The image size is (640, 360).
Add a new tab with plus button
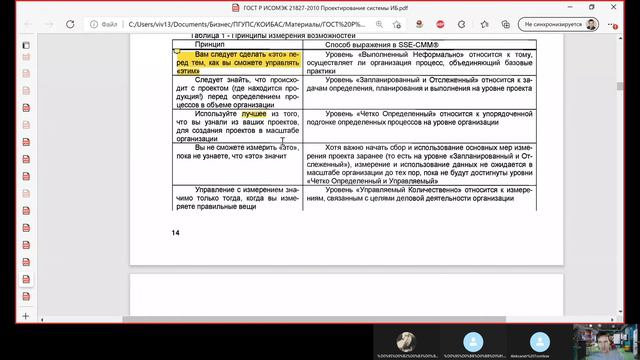[26, 316]
